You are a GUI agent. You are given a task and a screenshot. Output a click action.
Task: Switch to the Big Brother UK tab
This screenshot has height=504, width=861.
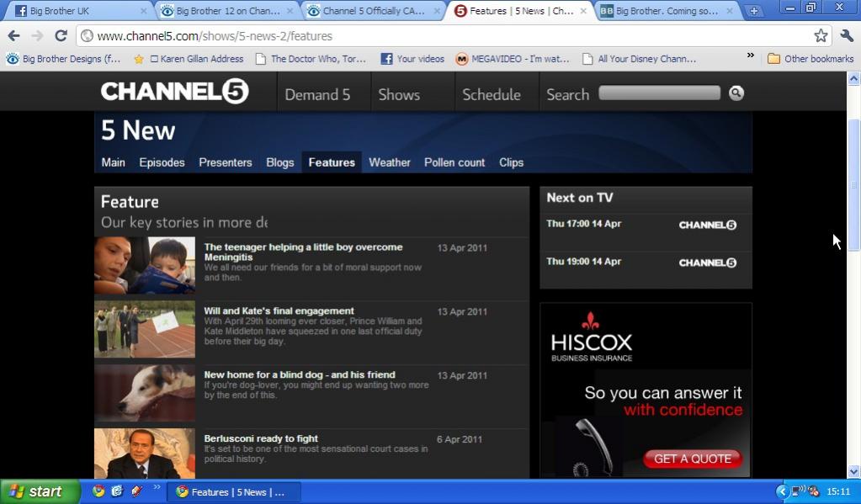[x=76, y=11]
